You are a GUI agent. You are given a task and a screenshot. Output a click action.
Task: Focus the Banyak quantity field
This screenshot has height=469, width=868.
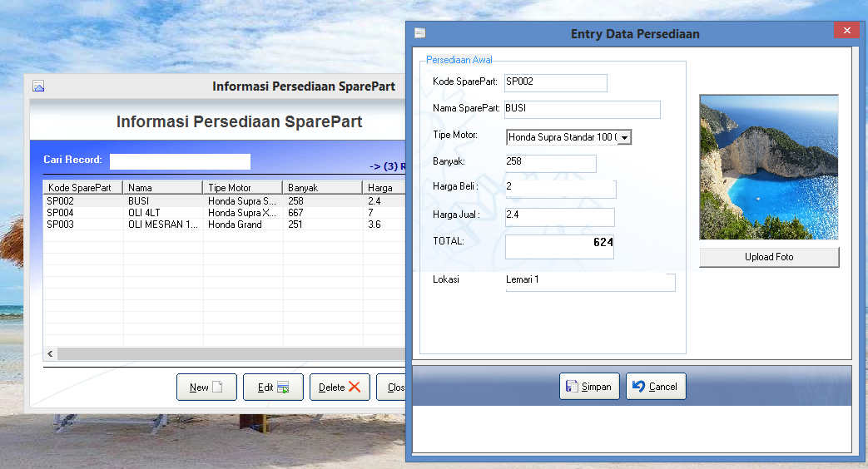tap(550, 163)
